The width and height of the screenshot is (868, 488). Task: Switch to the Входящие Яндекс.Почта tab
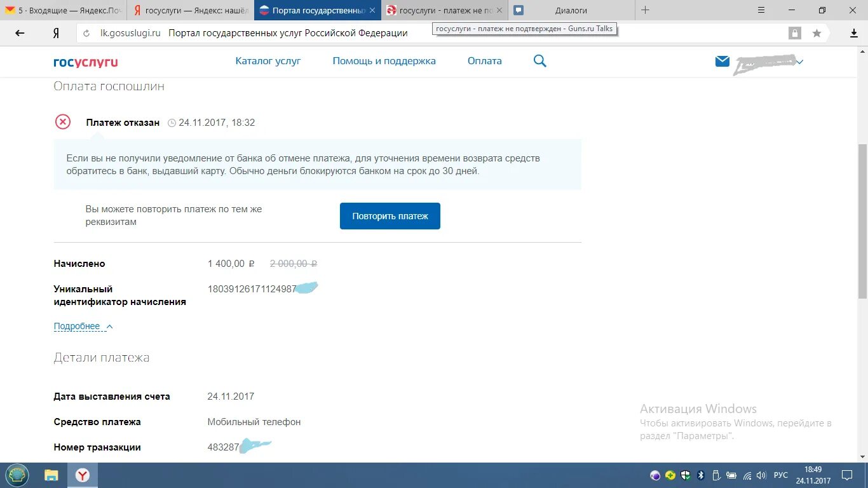tap(64, 10)
